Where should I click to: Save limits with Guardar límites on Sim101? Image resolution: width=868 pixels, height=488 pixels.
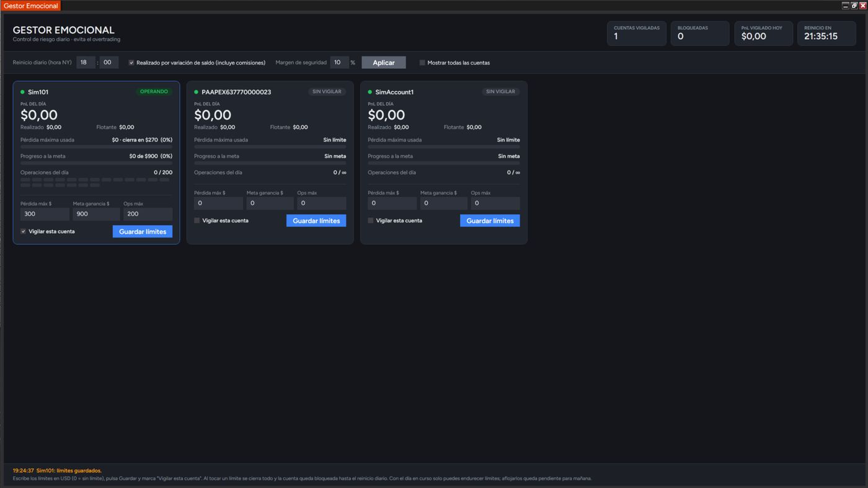pos(143,231)
